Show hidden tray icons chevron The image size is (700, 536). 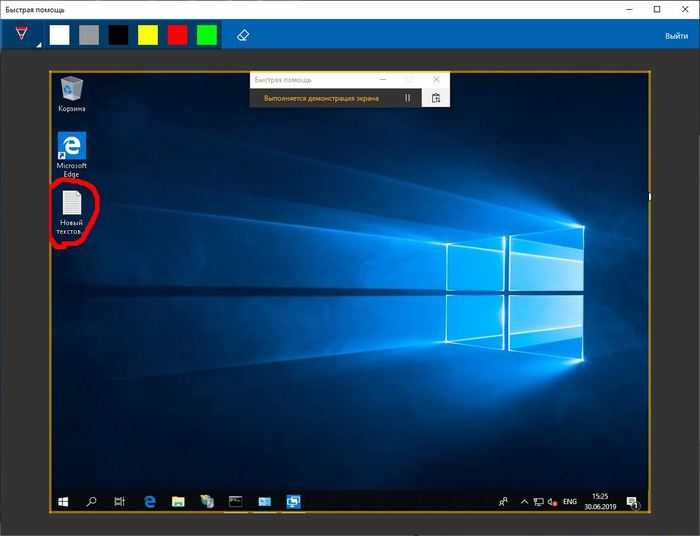coord(524,502)
